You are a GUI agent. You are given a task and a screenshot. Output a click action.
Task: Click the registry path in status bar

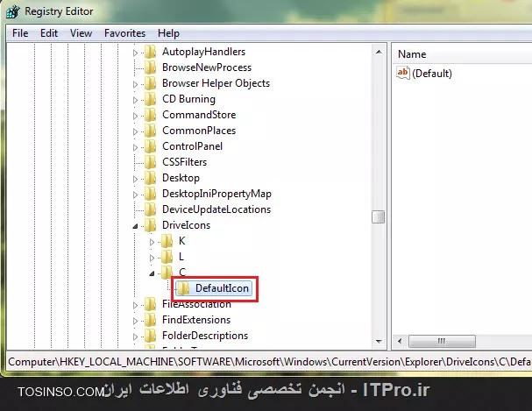(269, 362)
